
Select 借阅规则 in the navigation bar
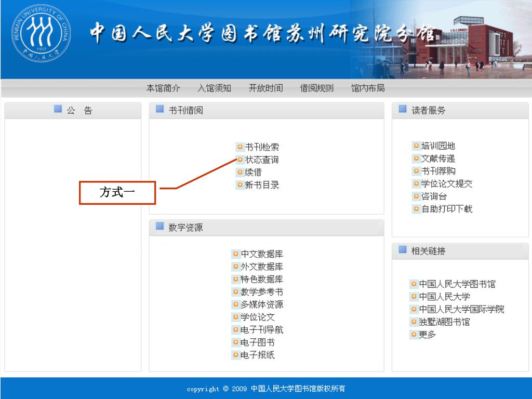pos(316,88)
